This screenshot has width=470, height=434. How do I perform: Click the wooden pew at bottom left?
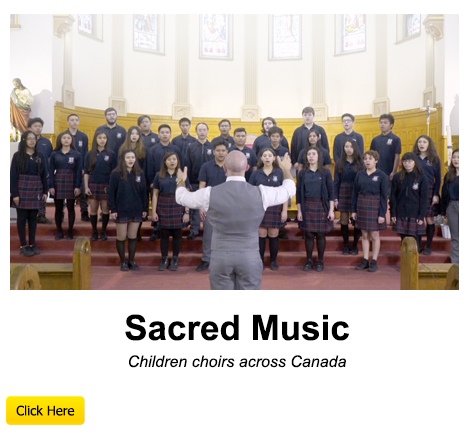[x=50, y=265]
